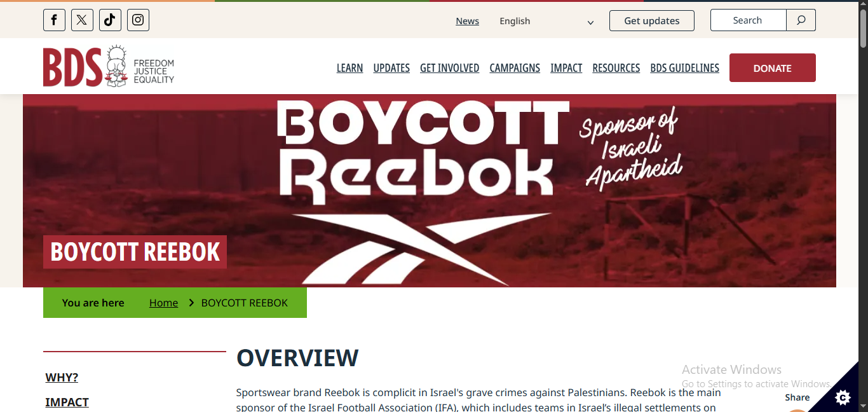Open the LEARN menu
Image resolution: width=868 pixels, height=412 pixels.
pyautogui.click(x=349, y=68)
